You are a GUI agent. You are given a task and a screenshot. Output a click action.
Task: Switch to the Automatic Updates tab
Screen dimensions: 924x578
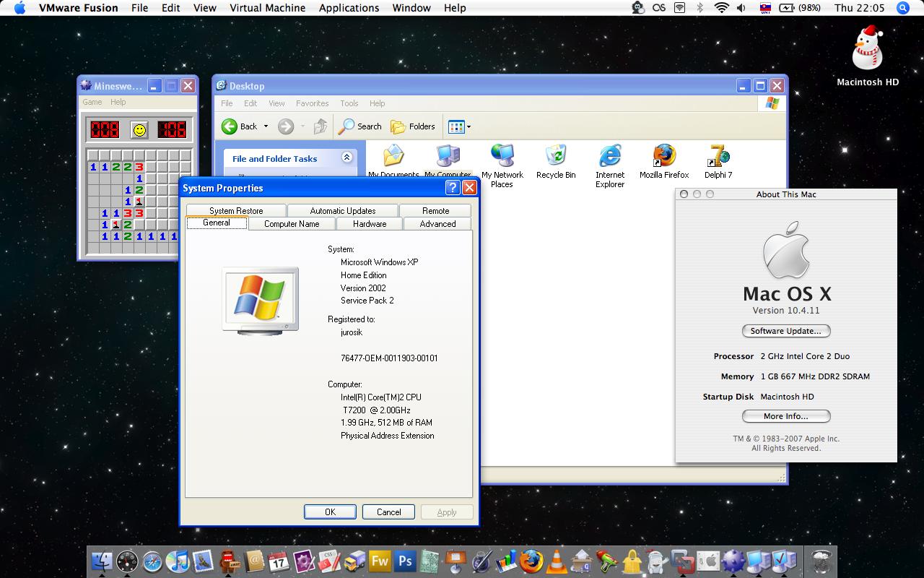click(343, 210)
